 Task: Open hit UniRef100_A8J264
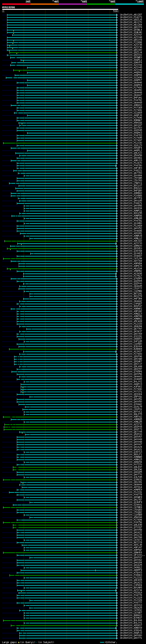pos(131,25)
